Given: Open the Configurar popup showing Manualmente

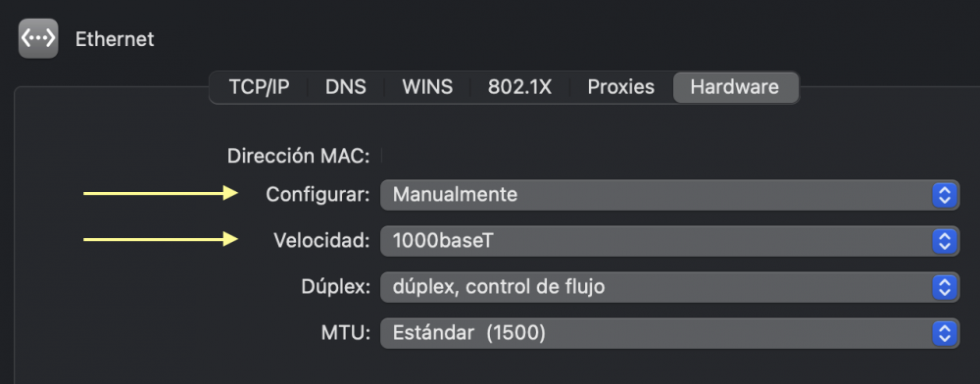Looking at the screenshot, I should click(669, 195).
